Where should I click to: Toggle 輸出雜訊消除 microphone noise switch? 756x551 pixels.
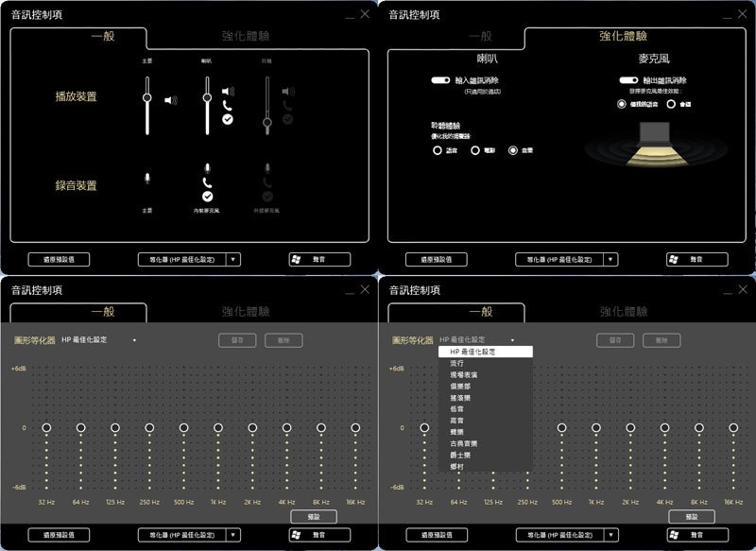pyautogui.click(x=628, y=80)
